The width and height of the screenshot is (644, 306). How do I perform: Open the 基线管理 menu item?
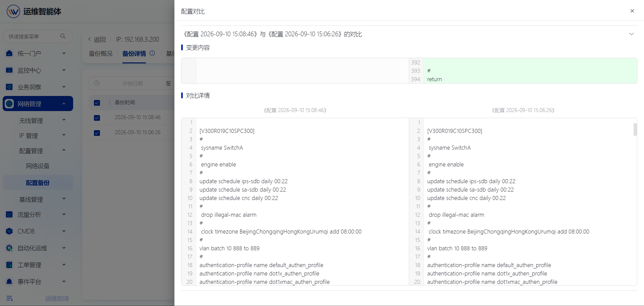click(31, 200)
